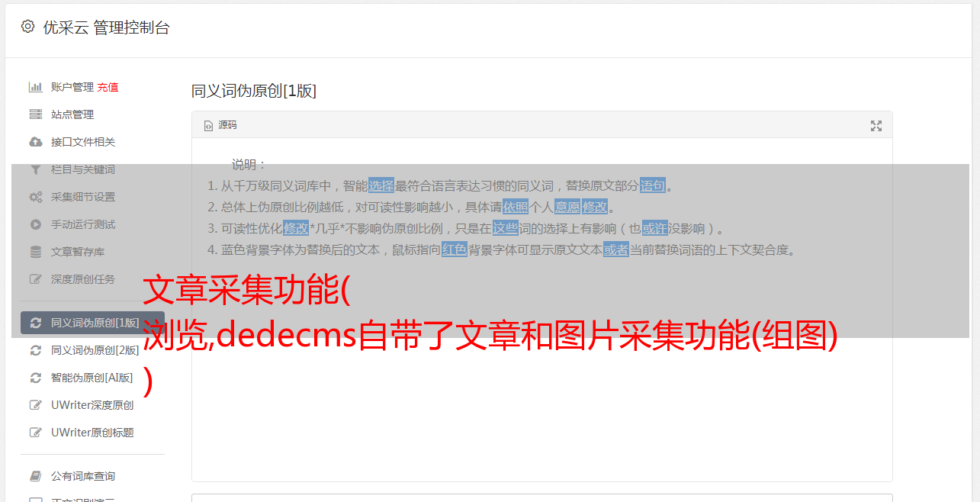Click the gear icon beside 优采云 管理控制台
This screenshot has width=980, height=502.
[27, 27]
